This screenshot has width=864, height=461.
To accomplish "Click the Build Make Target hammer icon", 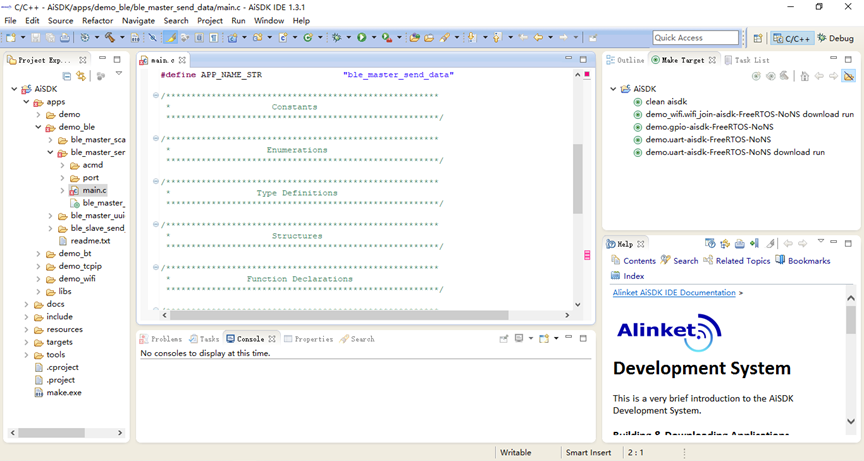I will (x=785, y=75).
